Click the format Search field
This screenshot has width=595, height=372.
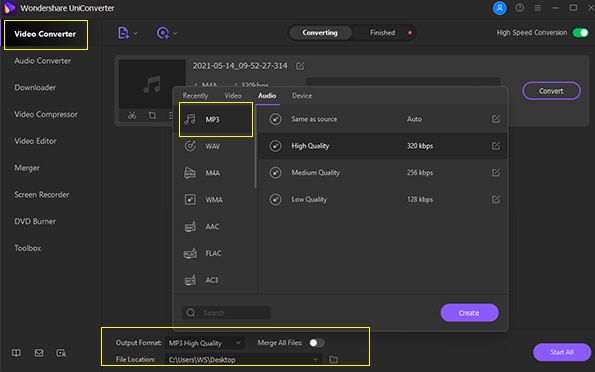click(227, 313)
